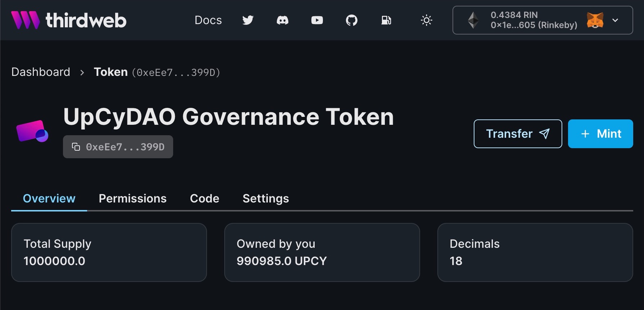Click the gas pump icon
Image resolution: width=644 pixels, height=310 pixels.
pyautogui.click(x=386, y=20)
